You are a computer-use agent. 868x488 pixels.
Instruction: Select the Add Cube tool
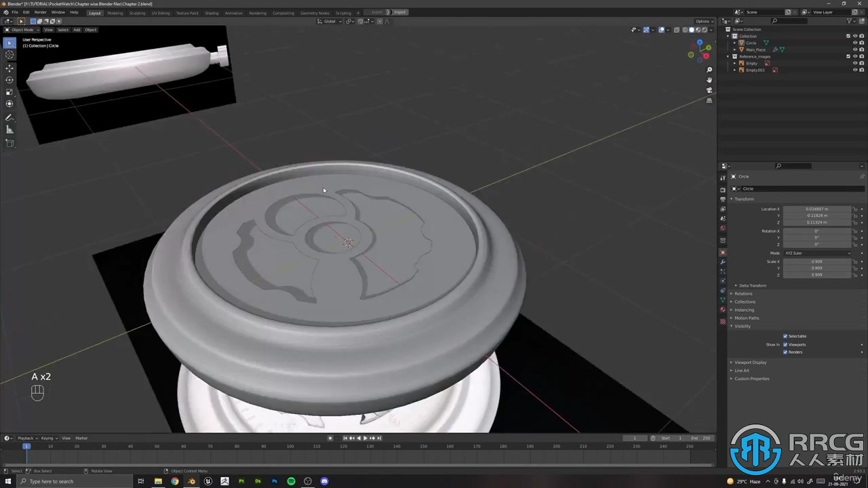pos(9,143)
